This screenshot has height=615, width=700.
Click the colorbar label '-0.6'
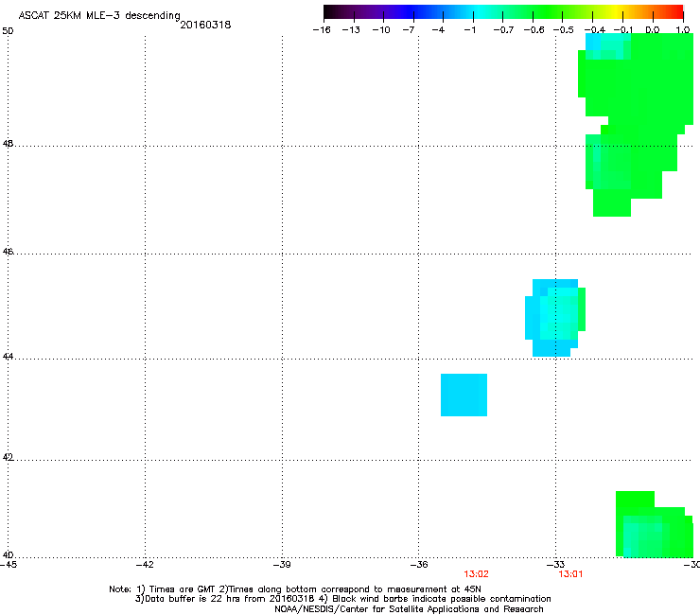coord(534,30)
